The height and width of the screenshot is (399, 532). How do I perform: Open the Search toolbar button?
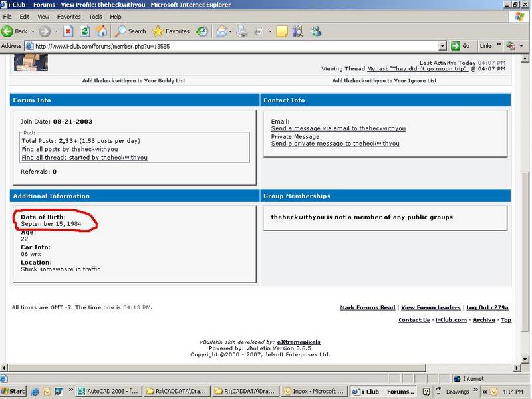coord(130,31)
